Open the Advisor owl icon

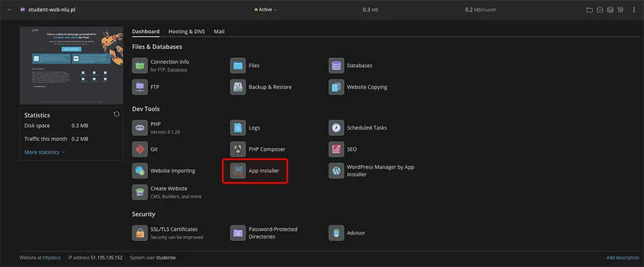[336, 232]
